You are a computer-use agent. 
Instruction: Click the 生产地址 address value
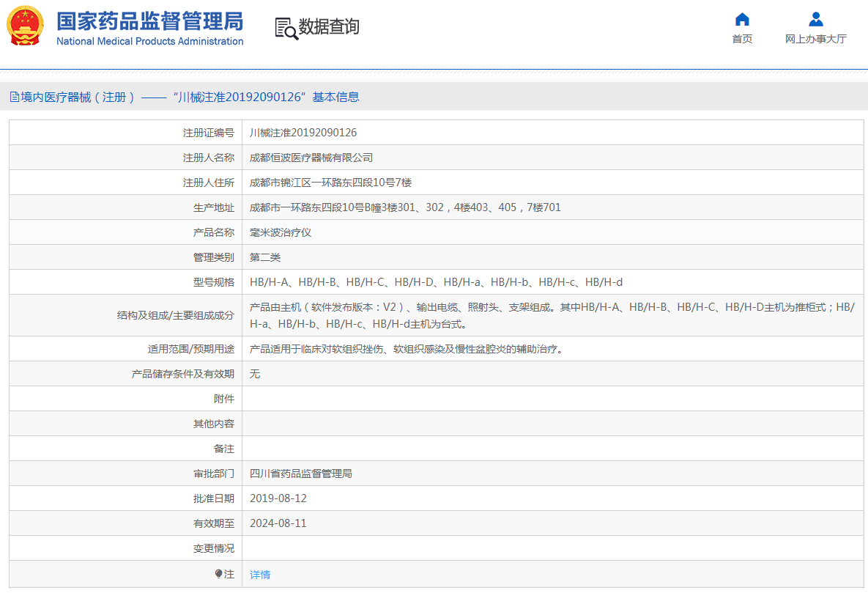pos(405,207)
